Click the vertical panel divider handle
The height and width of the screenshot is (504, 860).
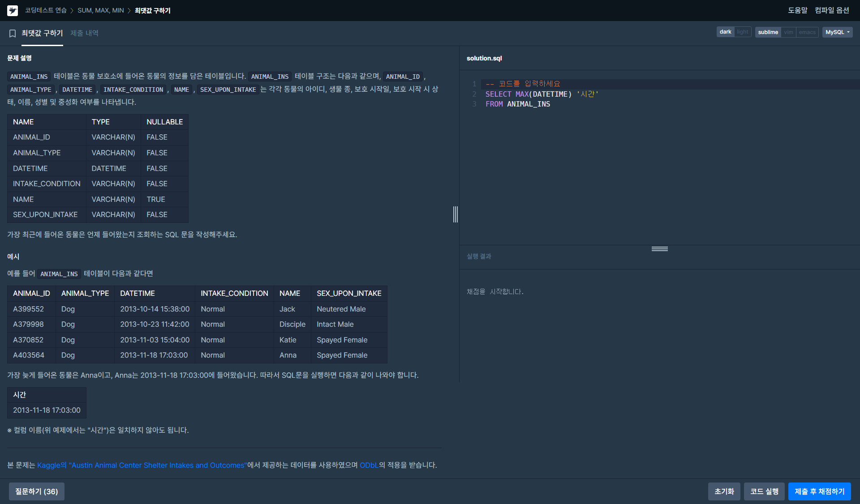pos(455,214)
